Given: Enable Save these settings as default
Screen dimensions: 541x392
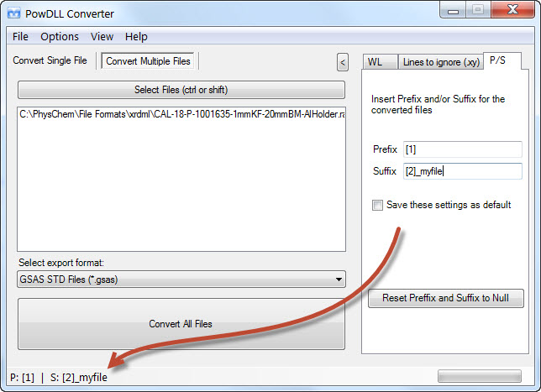Looking at the screenshot, I should pos(377,205).
